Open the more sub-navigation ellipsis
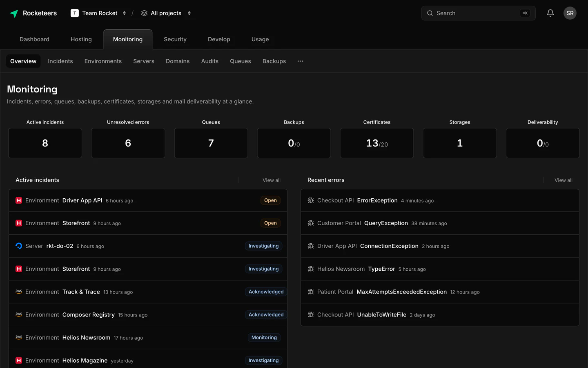The width and height of the screenshot is (588, 368). pos(301,61)
